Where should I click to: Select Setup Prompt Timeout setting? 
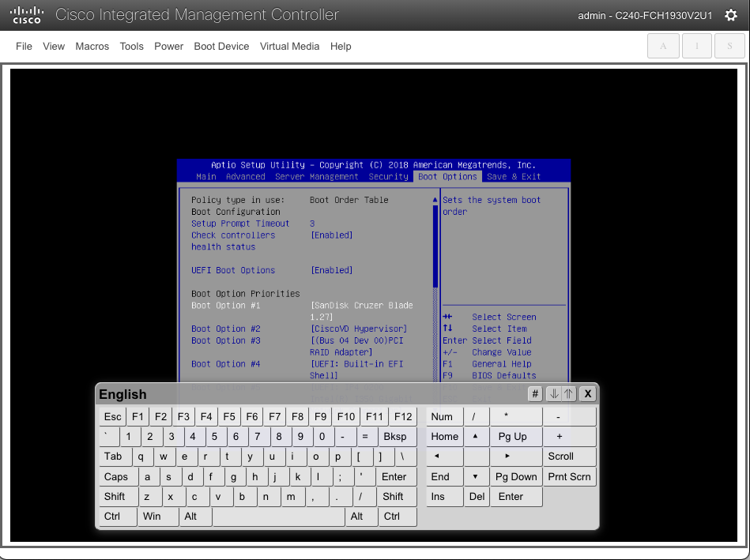tap(253, 224)
